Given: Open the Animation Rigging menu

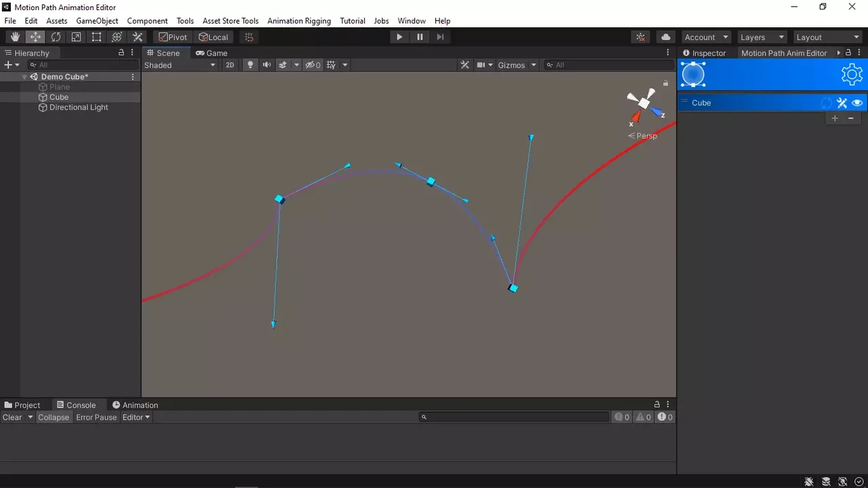Looking at the screenshot, I should 299,21.
